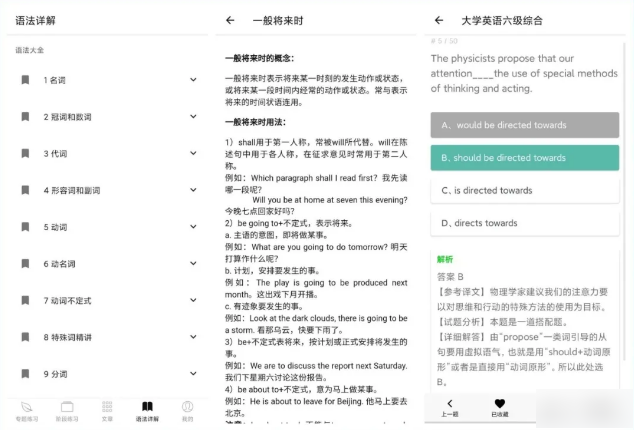Expand the 2 冠词和数词 chevron
Screen dimensions: 634x430
click(x=193, y=117)
